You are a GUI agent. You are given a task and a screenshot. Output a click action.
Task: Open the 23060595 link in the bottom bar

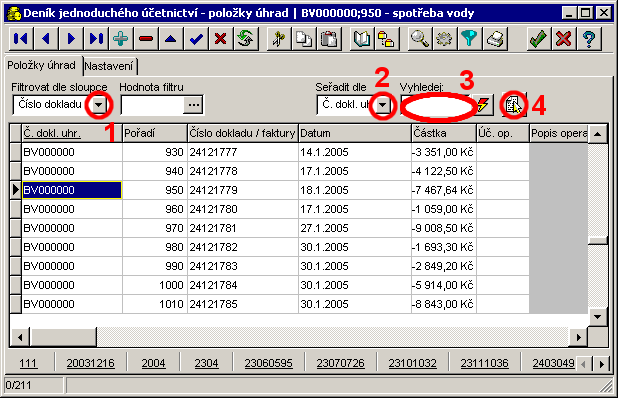pos(268,363)
